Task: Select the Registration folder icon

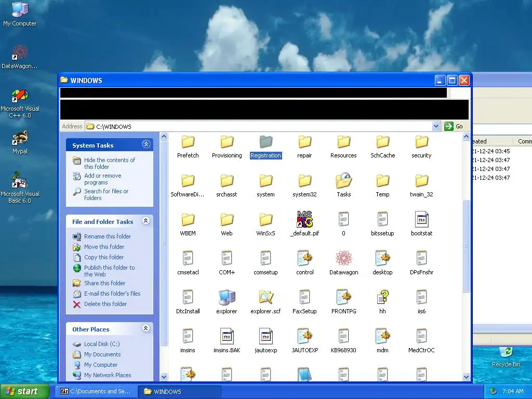Action: coord(265,142)
